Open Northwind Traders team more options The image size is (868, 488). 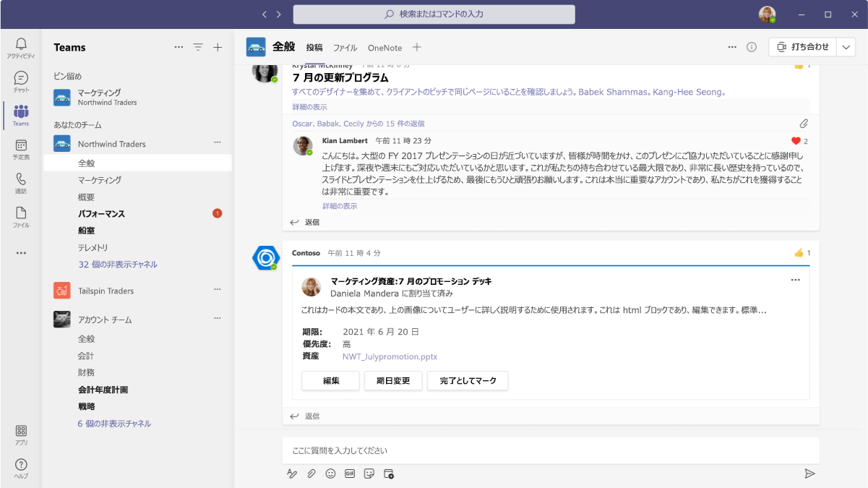[218, 144]
